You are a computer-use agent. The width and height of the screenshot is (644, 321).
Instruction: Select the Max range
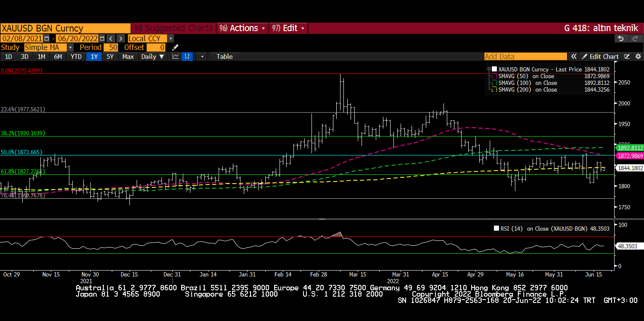[x=128, y=56]
